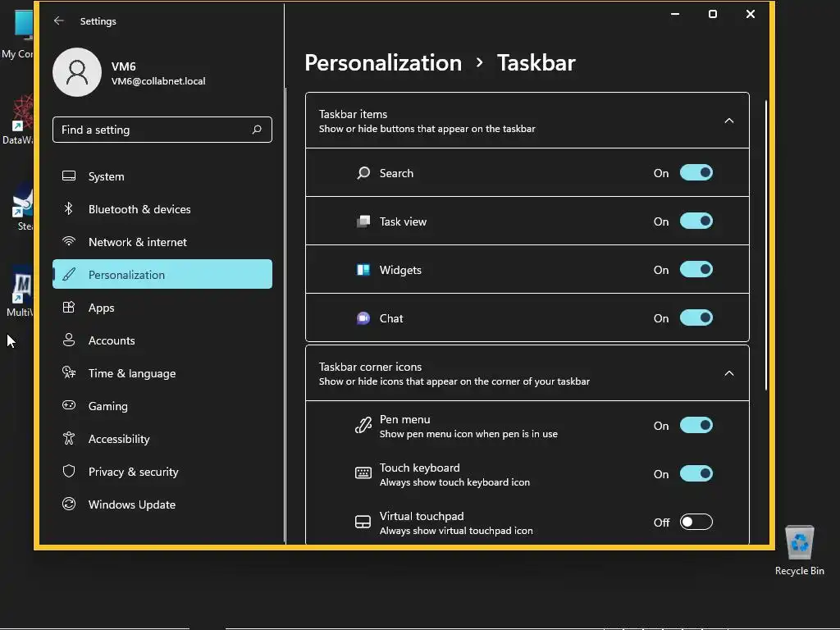Click the search magnifier in Find a setting

click(x=257, y=130)
